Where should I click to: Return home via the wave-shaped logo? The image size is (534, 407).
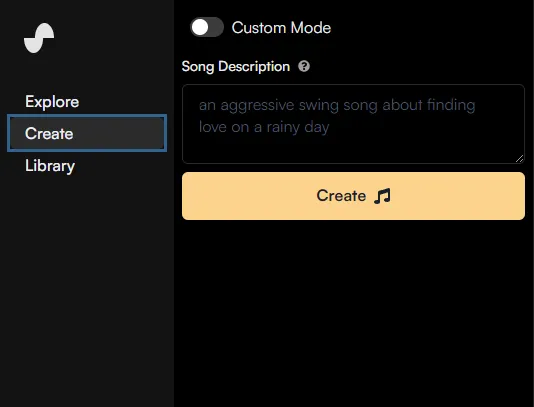pyautogui.click(x=39, y=38)
